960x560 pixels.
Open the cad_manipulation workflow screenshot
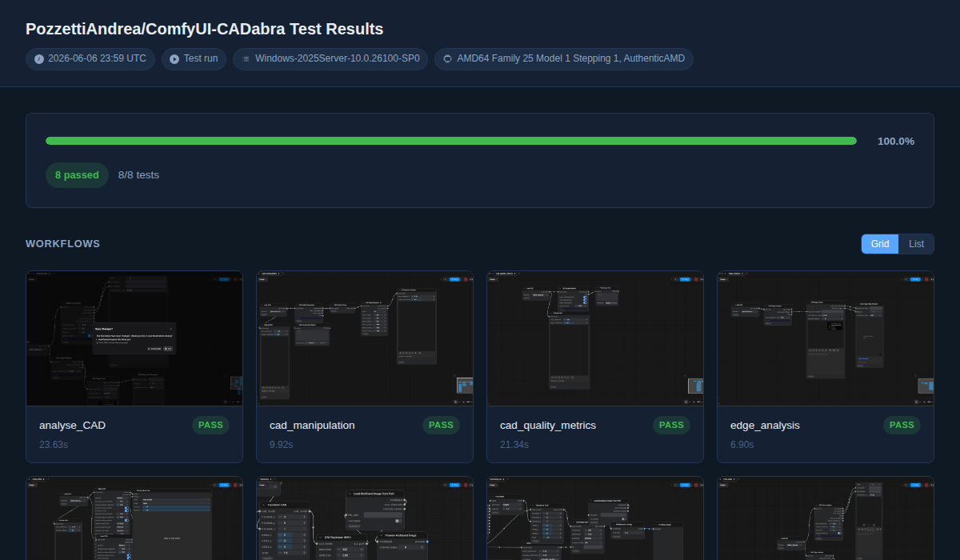click(x=365, y=338)
